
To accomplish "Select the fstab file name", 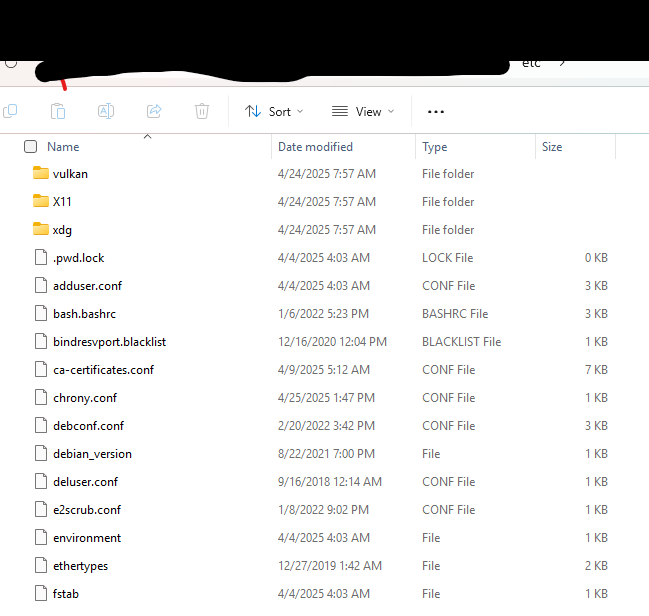I will pyautogui.click(x=66, y=594).
